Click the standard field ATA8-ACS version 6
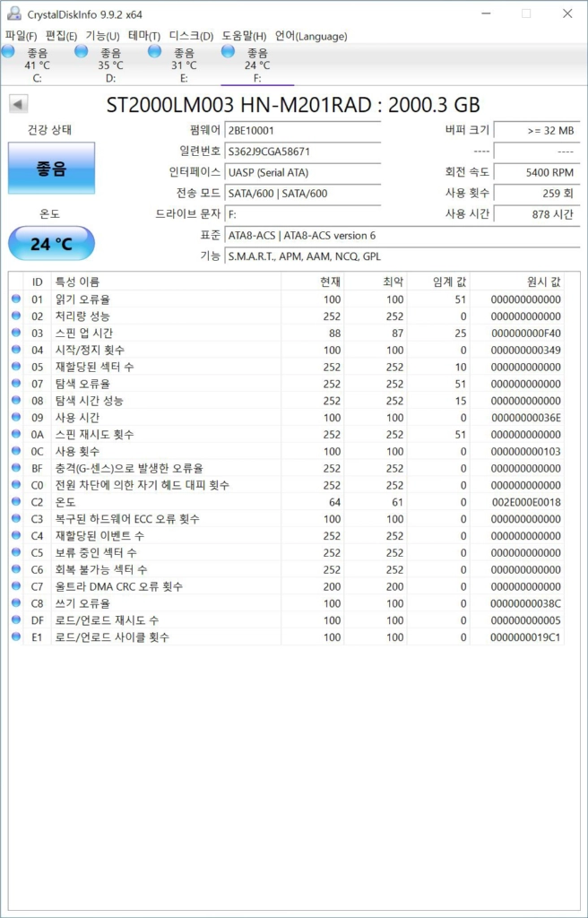Viewport: 588px width, 918px height. point(402,236)
